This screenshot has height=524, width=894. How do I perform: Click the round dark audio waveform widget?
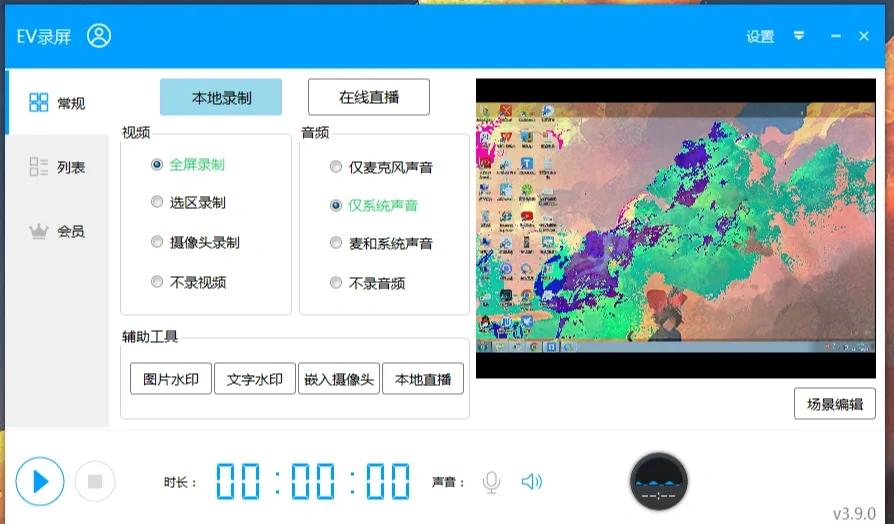point(659,482)
